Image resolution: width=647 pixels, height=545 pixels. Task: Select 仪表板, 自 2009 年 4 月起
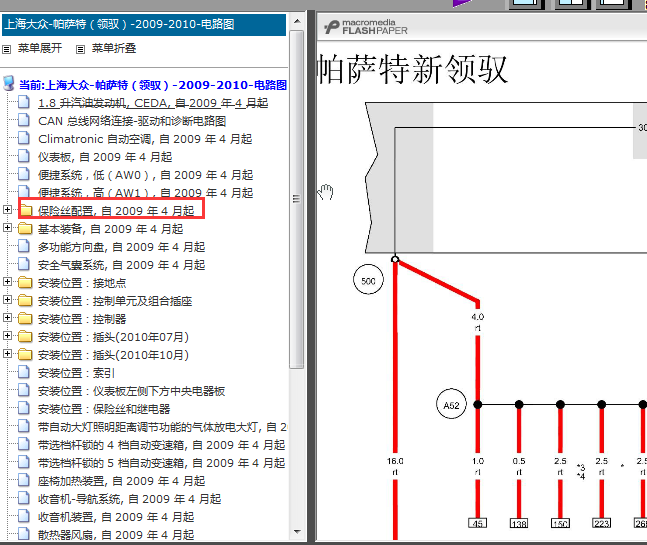[x=105, y=157]
